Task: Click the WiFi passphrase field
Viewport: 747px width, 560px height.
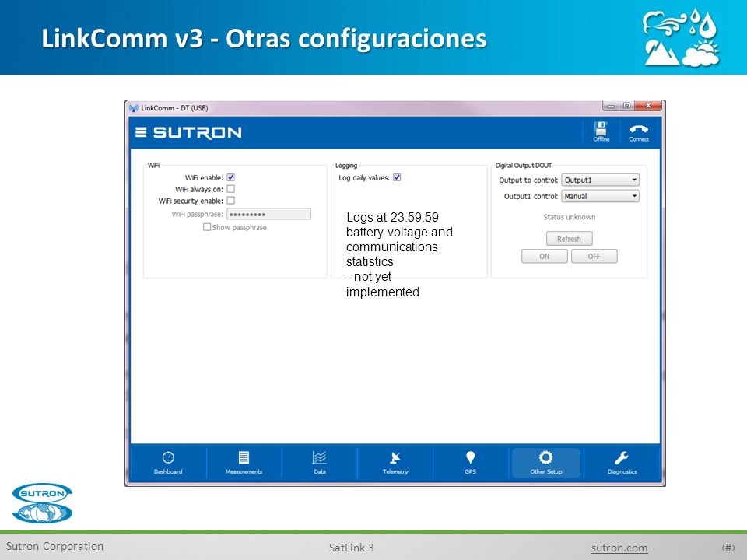Action: pos(268,214)
